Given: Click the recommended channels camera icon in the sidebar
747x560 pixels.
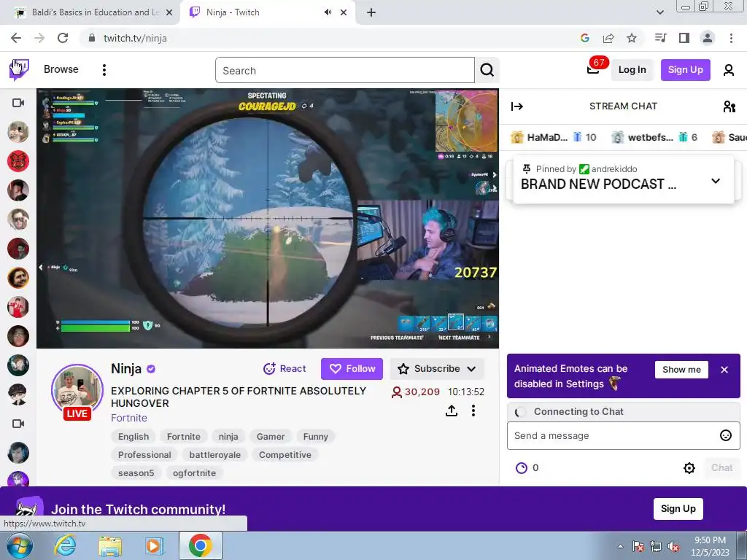Looking at the screenshot, I should (x=18, y=424).
